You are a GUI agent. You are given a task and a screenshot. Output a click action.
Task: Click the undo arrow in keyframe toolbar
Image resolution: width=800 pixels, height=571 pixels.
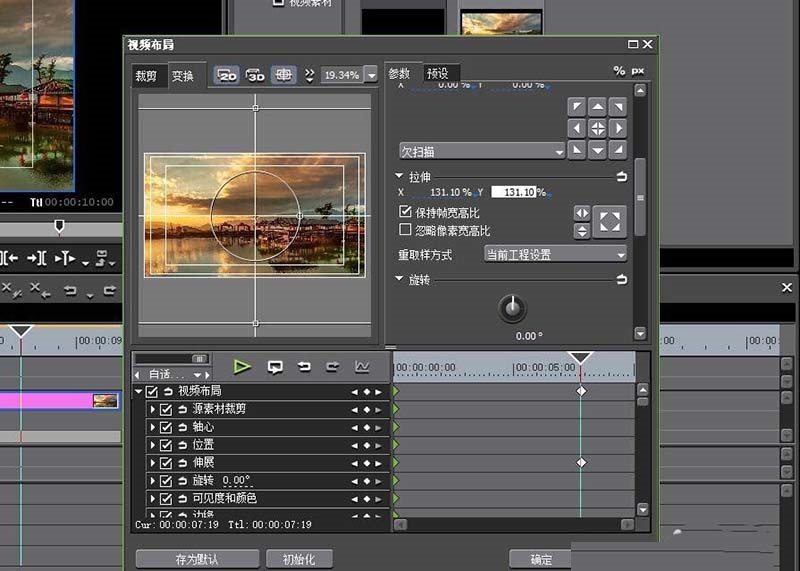[x=304, y=367]
